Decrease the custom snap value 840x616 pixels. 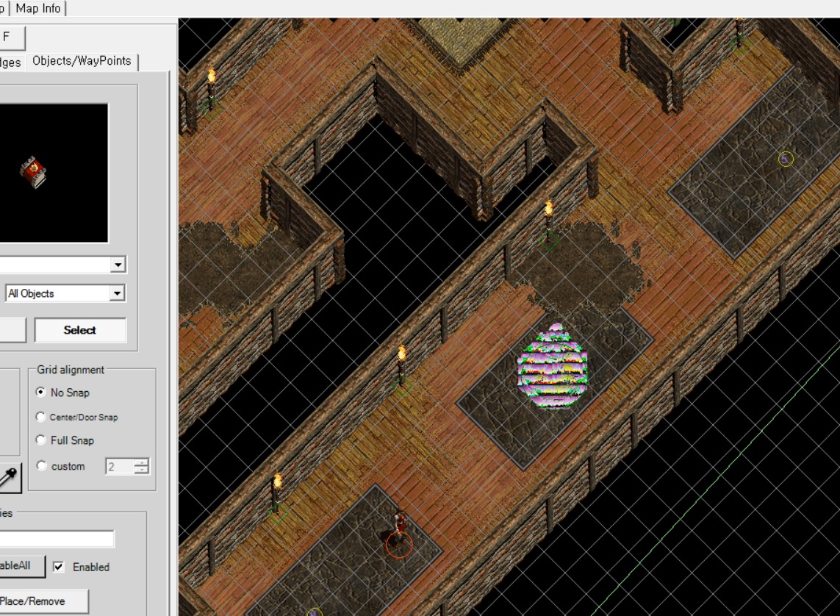click(141, 470)
